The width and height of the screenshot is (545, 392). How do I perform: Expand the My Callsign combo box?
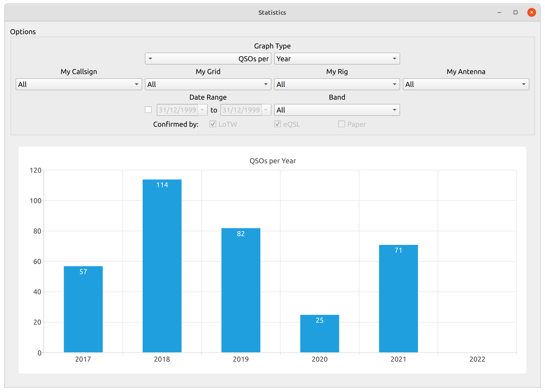point(79,84)
